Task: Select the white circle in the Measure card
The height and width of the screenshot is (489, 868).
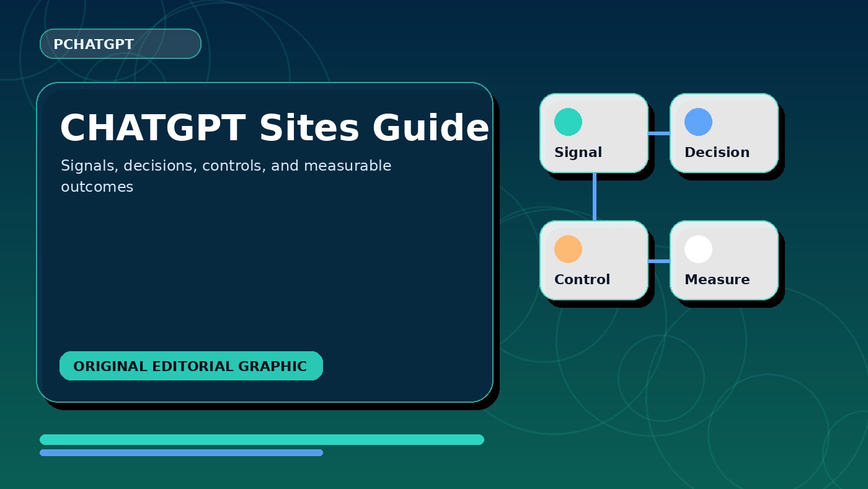Action: [698, 249]
